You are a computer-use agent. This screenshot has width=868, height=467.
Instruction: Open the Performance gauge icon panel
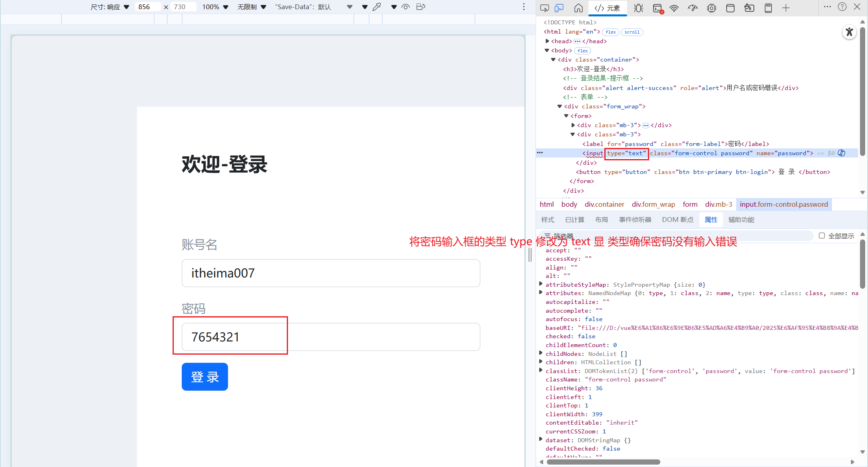[693, 8]
